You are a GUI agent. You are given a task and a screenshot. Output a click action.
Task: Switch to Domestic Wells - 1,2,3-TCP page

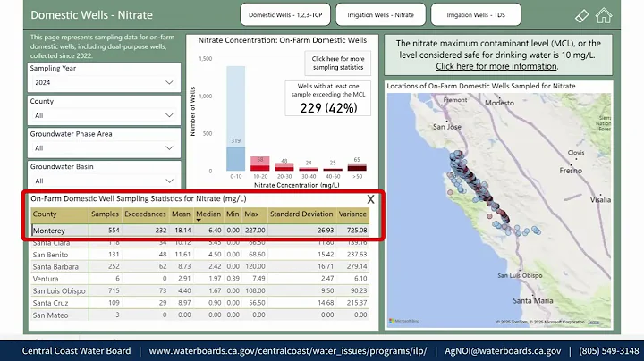coord(285,15)
